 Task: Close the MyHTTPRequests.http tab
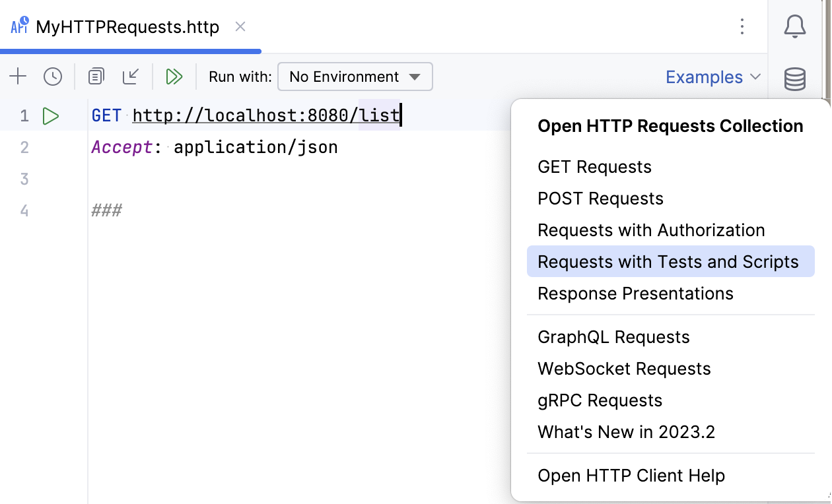click(241, 27)
